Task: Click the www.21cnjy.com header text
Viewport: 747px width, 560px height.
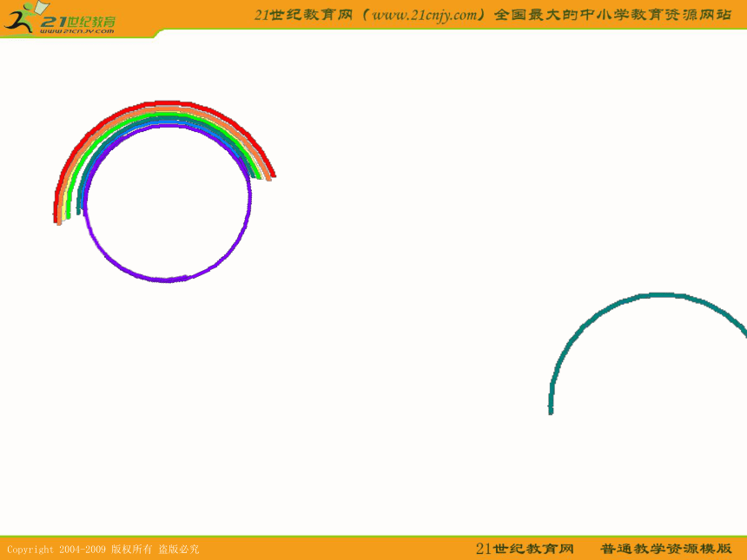Action: click(425, 15)
